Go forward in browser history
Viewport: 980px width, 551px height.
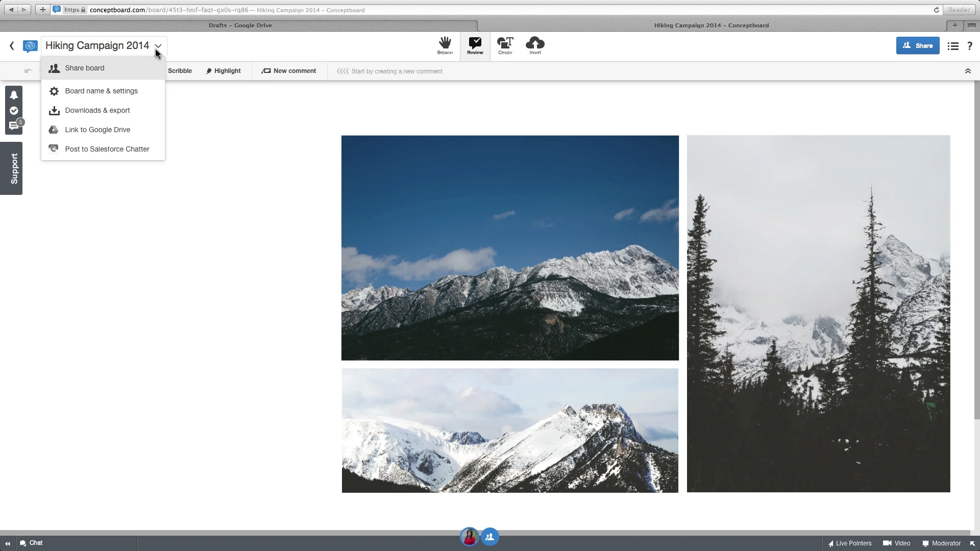point(24,10)
